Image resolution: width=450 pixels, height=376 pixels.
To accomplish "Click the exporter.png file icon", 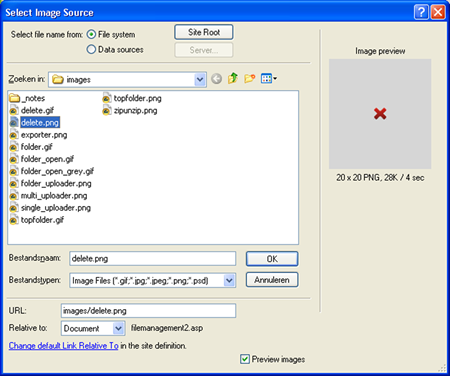I will pyautogui.click(x=14, y=135).
